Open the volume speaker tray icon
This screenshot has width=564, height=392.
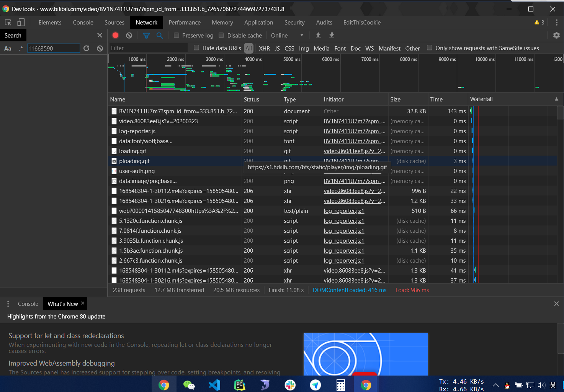click(x=541, y=385)
